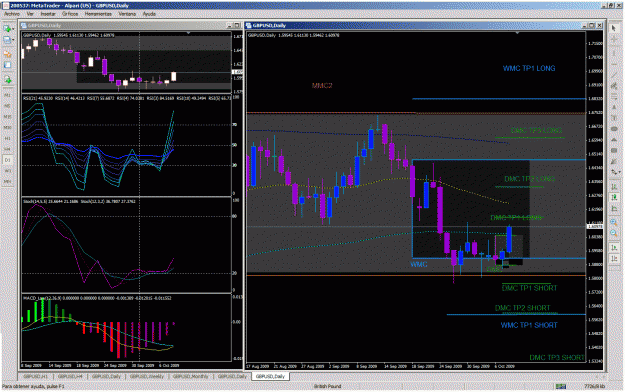The image size is (625, 392).
Task: Select the WMC TP1 SHORT label
Action: [529, 325]
